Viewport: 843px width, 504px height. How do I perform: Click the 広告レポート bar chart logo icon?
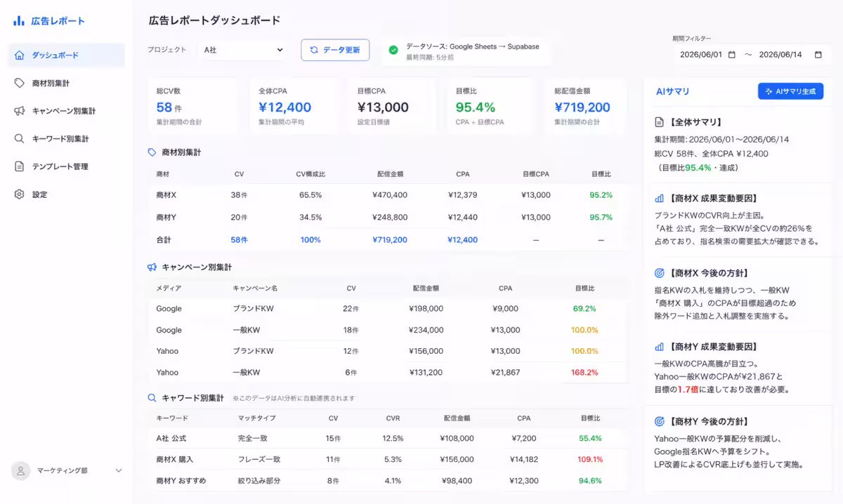[x=19, y=21]
